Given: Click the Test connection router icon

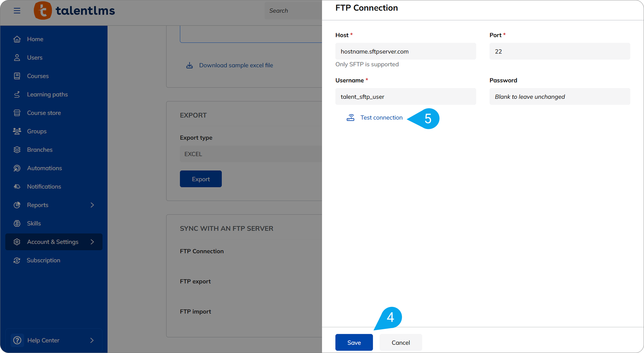Looking at the screenshot, I should tap(351, 118).
